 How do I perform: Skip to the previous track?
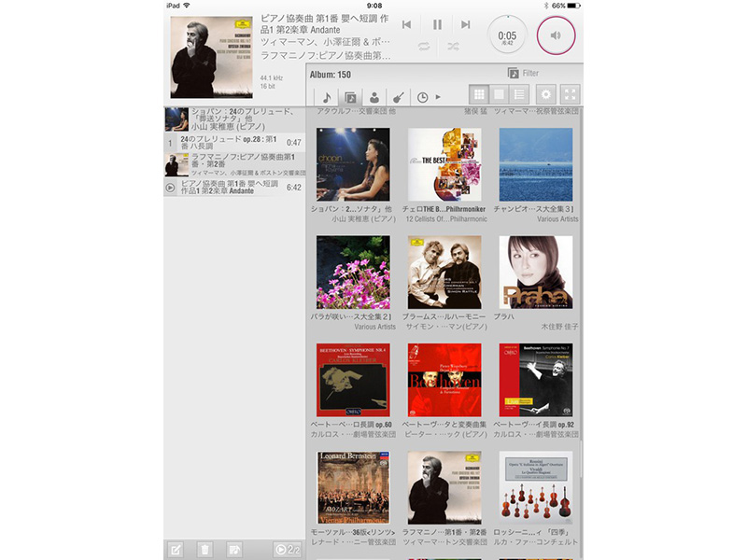[x=406, y=24]
